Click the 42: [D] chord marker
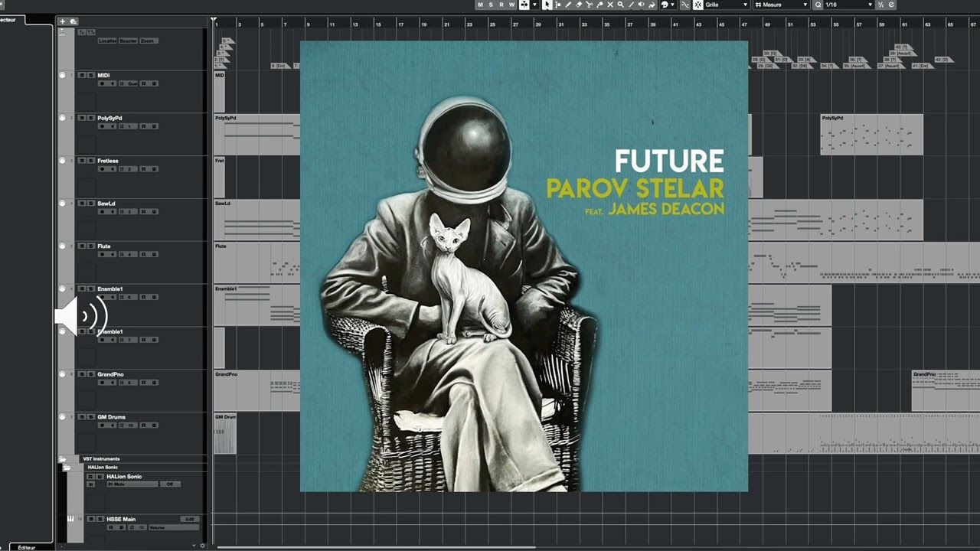This screenshot has width=980, height=551. pyautogui.click(x=942, y=59)
